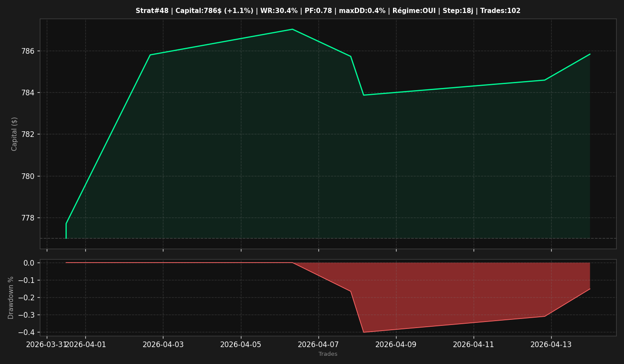Click the "2026-04-03" date label
Image resolution: width=624 pixels, height=364 pixels.
[163, 345]
